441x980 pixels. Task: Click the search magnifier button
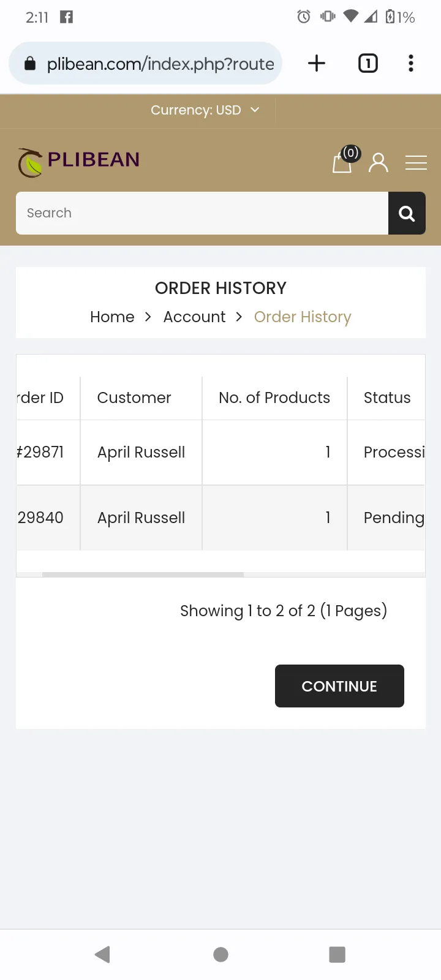point(407,213)
